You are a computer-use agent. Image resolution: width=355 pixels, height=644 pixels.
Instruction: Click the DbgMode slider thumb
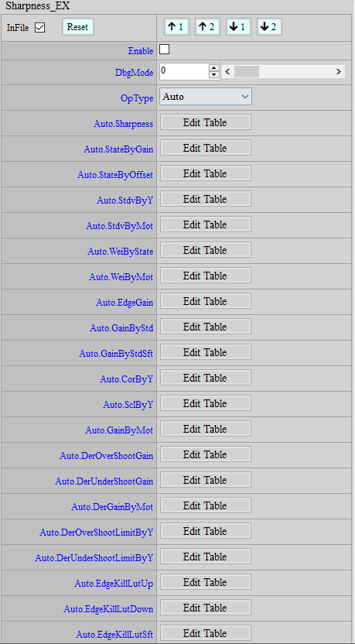point(247,72)
